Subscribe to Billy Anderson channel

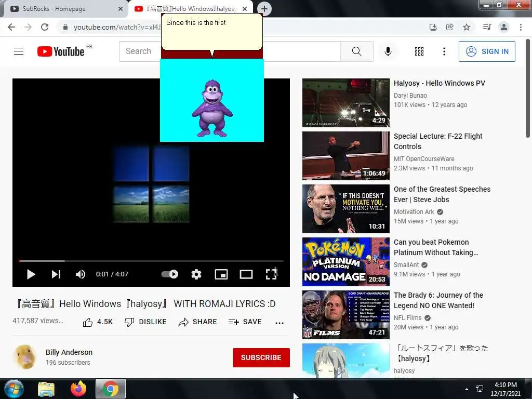coord(261,357)
